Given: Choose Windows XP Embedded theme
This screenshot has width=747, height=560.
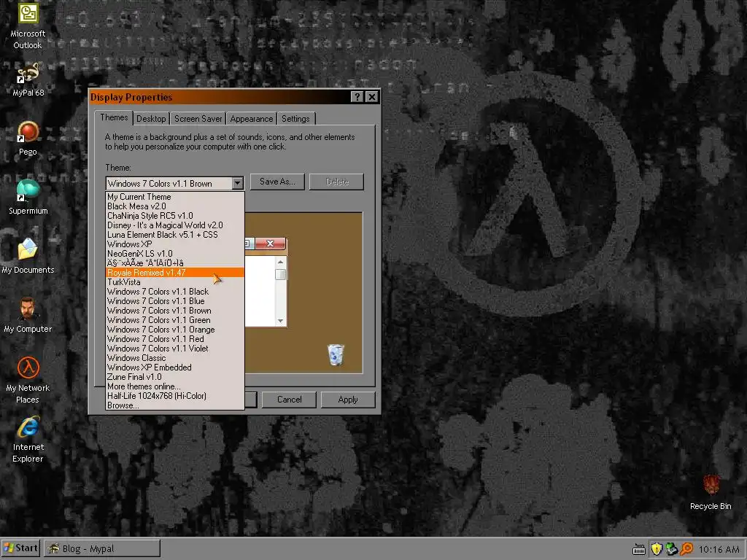Looking at the screenshot, I should coord(175,367).
